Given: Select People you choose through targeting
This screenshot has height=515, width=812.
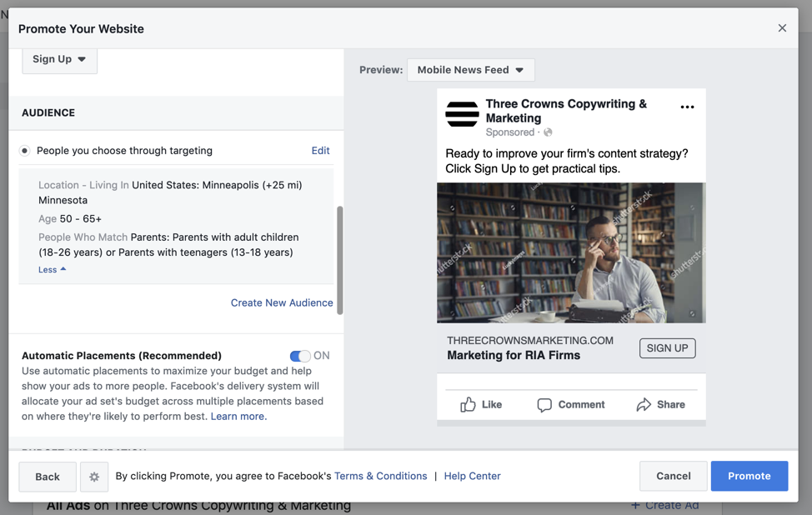Looking at the screenshot, I should [x=24, y=151].
